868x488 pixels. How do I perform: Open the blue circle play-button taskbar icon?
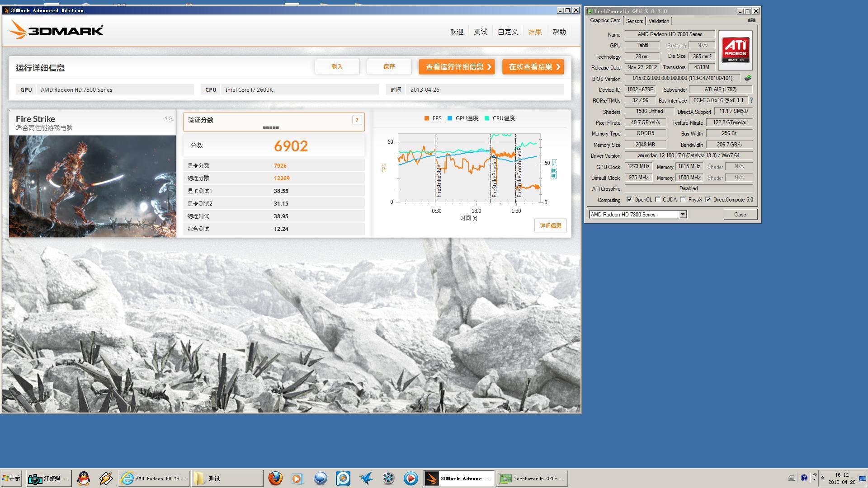pos(410,478)
